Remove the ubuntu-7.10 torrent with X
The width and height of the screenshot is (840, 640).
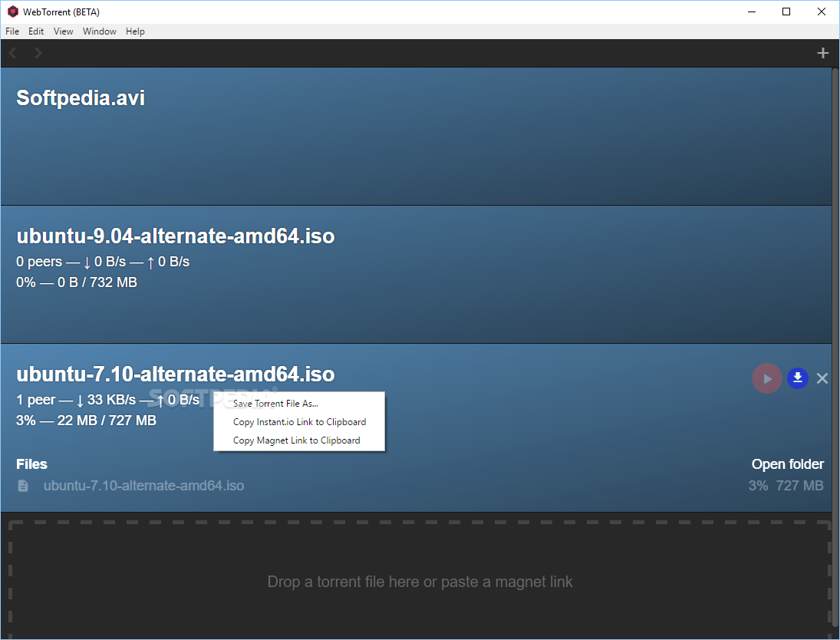pos(822,378)
